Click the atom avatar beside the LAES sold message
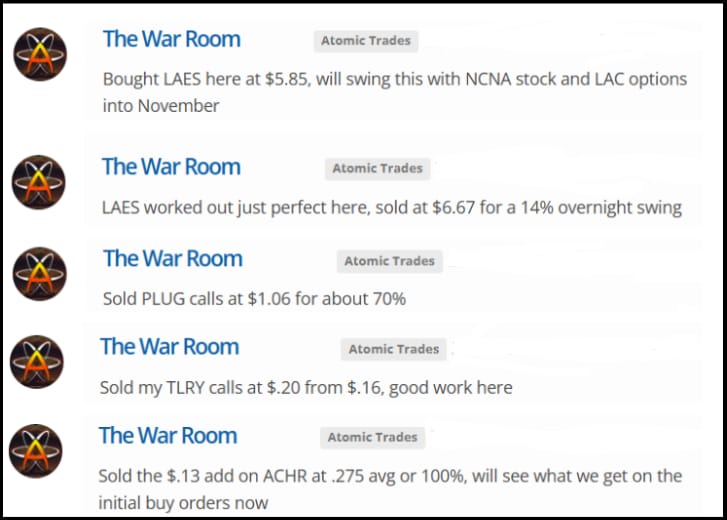727x520 pixels. tap(39, 182)
